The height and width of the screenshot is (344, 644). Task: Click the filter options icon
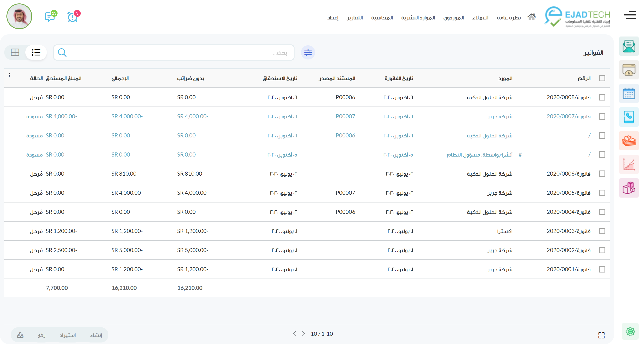pyautogui.click(x=308, y=52)
